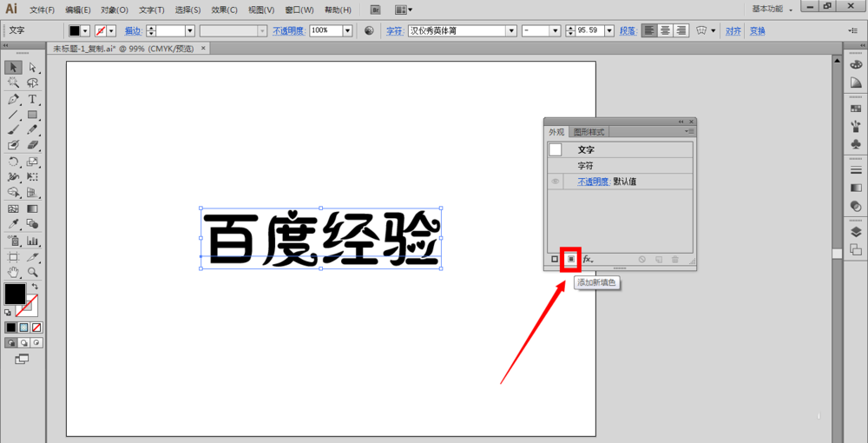Open font size 95.59 dropdown
The image size is (868, 443).
click(x=609, y=31)
